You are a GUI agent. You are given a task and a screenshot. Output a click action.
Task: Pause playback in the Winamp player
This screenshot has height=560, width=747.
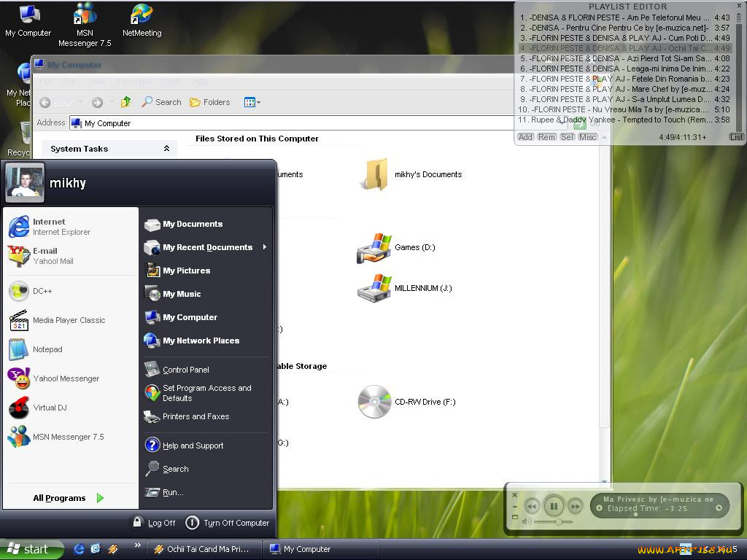[x=554, y=506]
